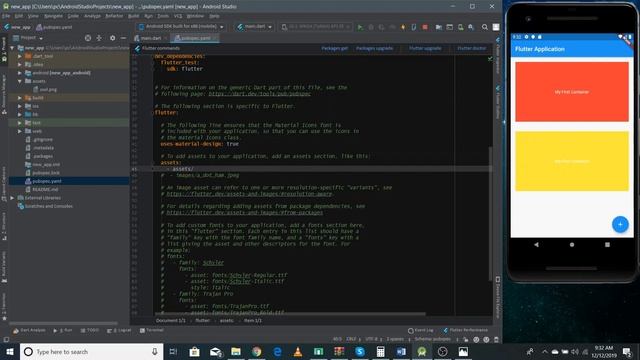Click the scroll-from-source target icon in Project panel
Viewport: 640px width, 360px height.
(x=88, y=38)
